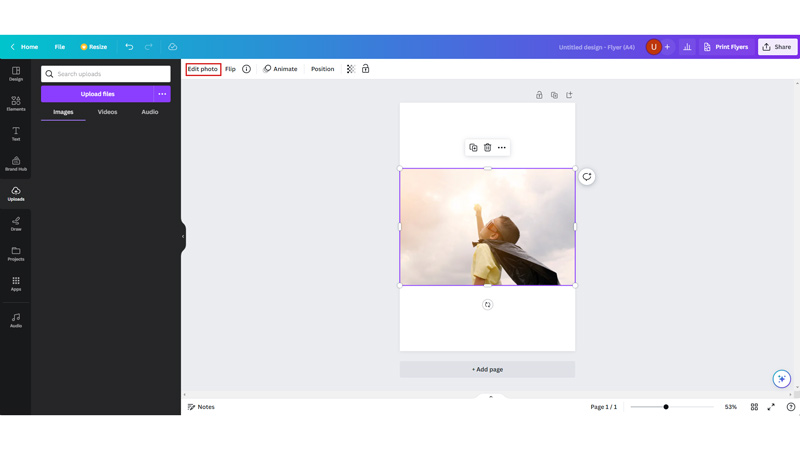Check cloud save status icon
Screen dimensions: 800x450
pos(172,47)
